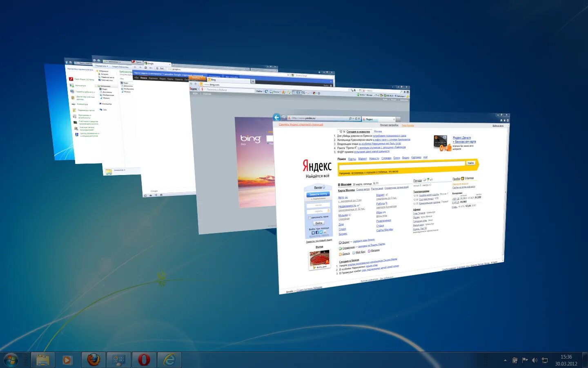Open the Недвижимость link
This screenshot has width=588, height=368.
click(x=347, y=206)
